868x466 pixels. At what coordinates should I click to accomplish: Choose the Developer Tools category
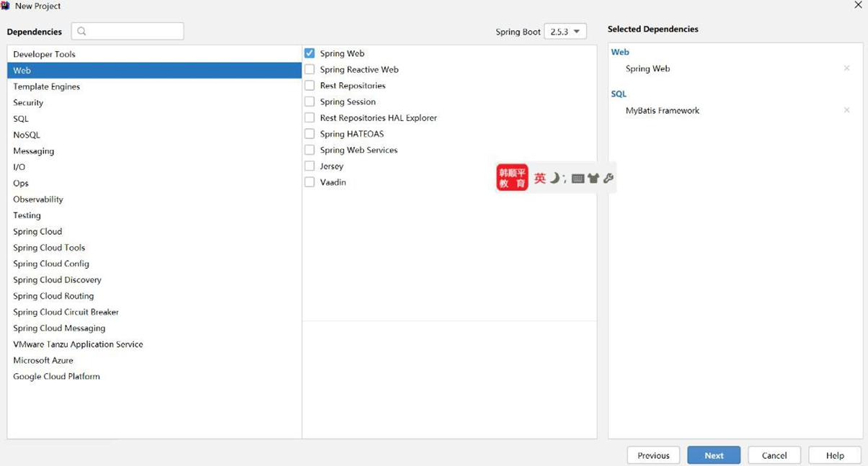click(x=44, y=54)
